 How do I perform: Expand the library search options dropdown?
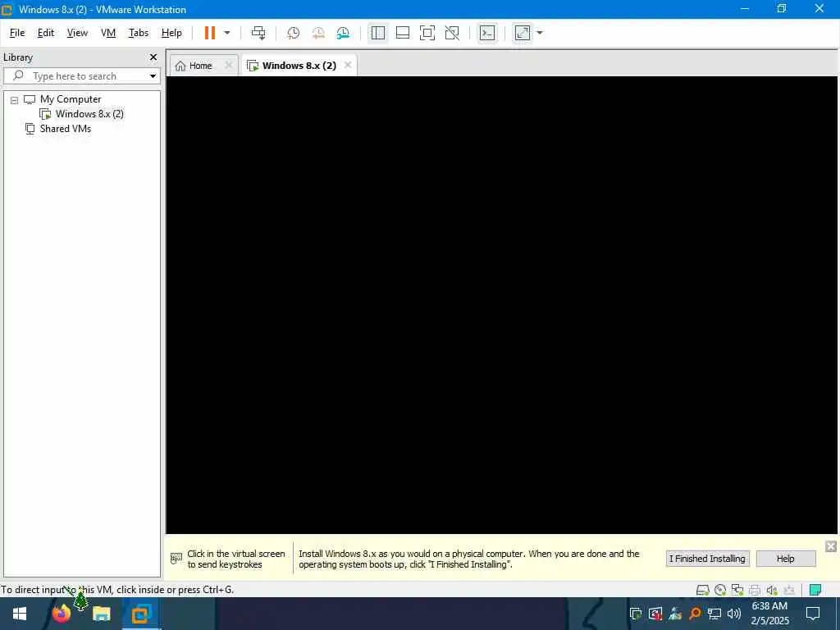153,76
